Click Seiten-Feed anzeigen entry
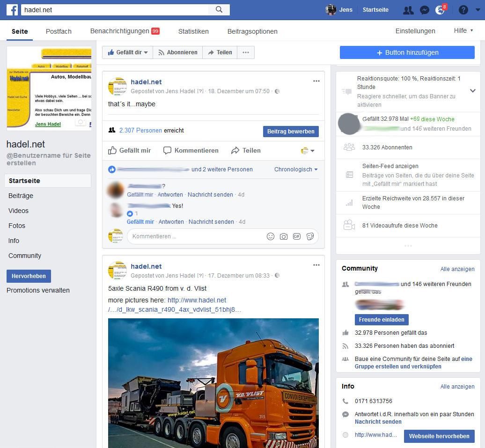 (390, 166)
